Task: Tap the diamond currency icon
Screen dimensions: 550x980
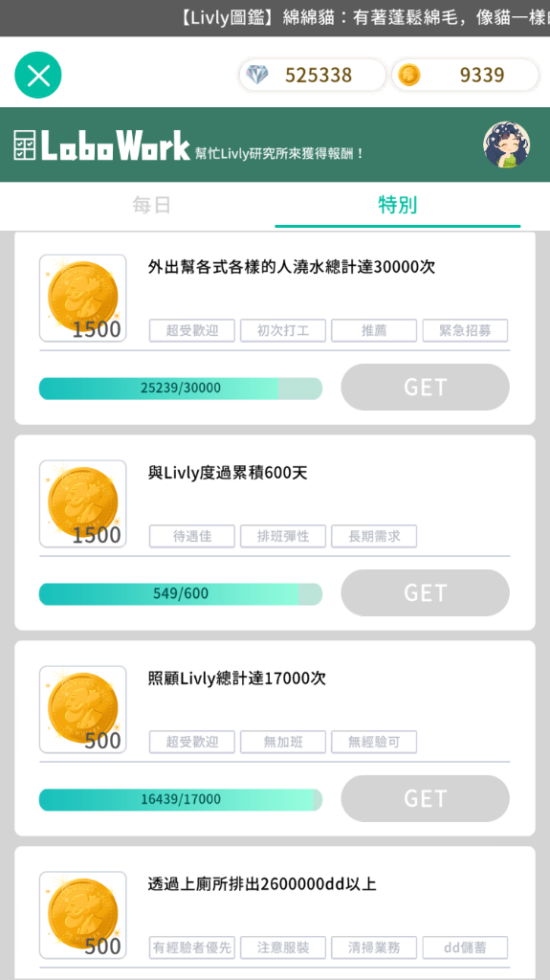Action: (x=257, y=75)
